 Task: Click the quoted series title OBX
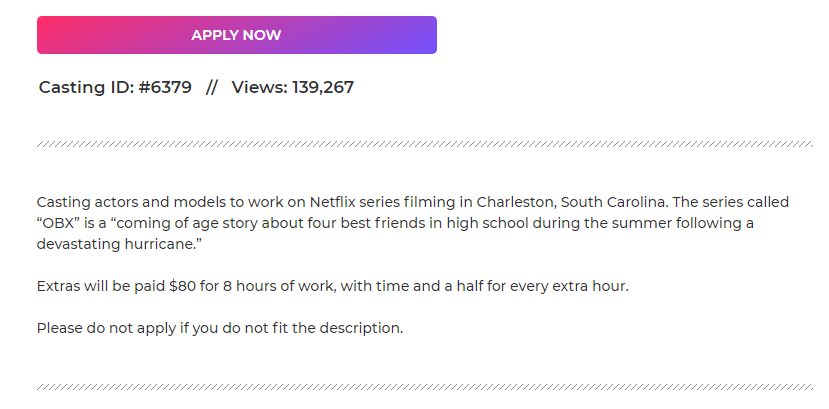pyautogui.click(x=59, y=222)
